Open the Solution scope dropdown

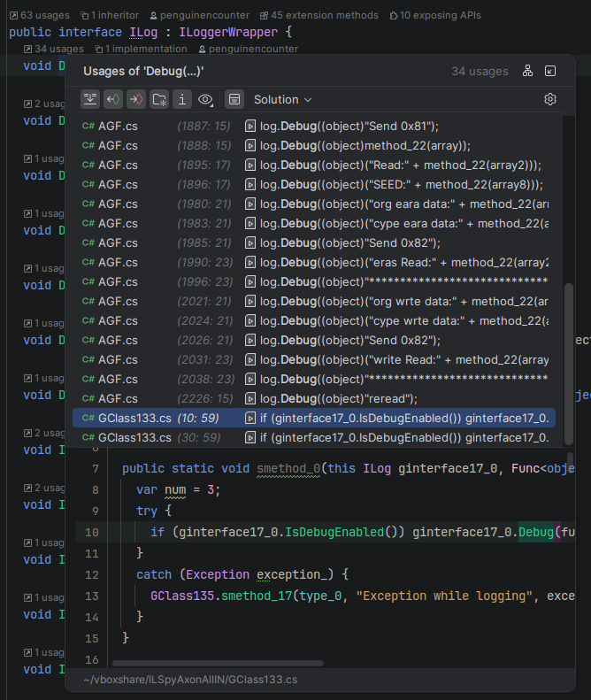click(x=282, y=99)
